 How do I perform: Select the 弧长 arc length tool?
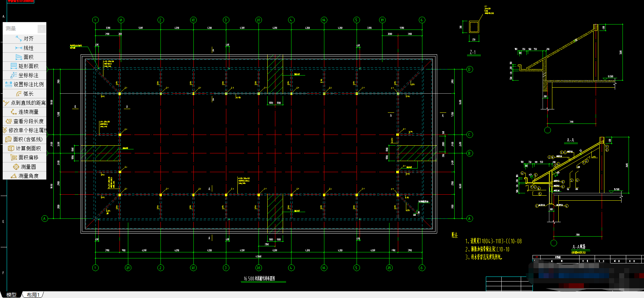[x=25, y=94]
